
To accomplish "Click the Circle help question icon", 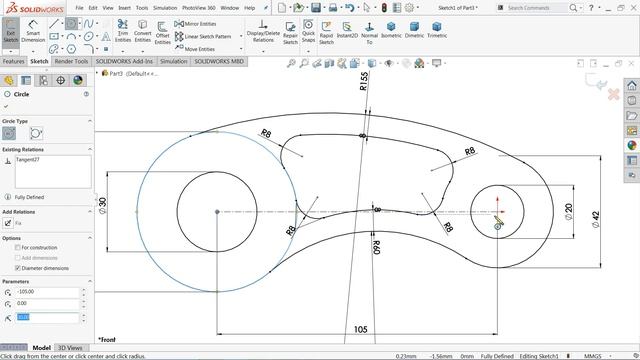I will point(86,94).
